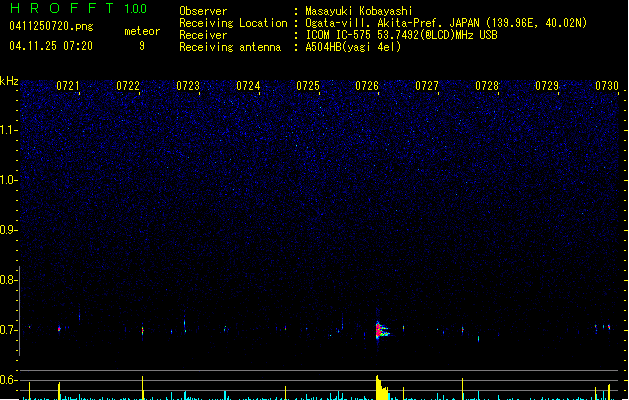This screenshot has height=400, width=629.
Task: Click the date stamp 04.11.25 07:20
Action: pyautogui.click(x=51, y=46)
